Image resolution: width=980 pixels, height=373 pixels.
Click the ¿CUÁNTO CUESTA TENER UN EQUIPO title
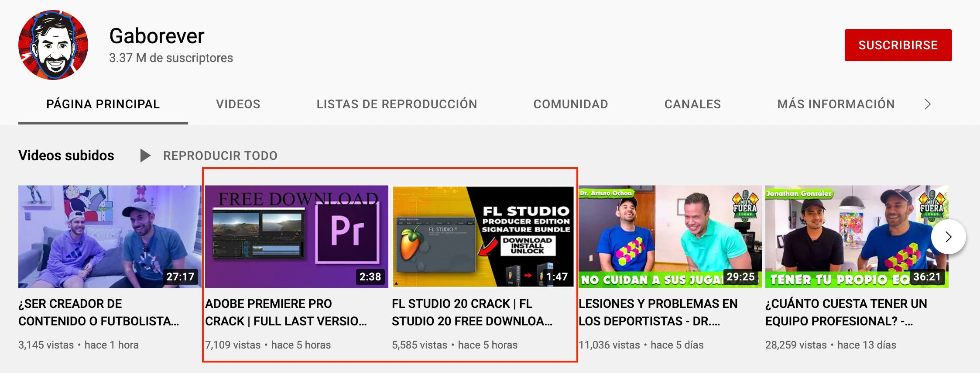[x=846, y=312]
